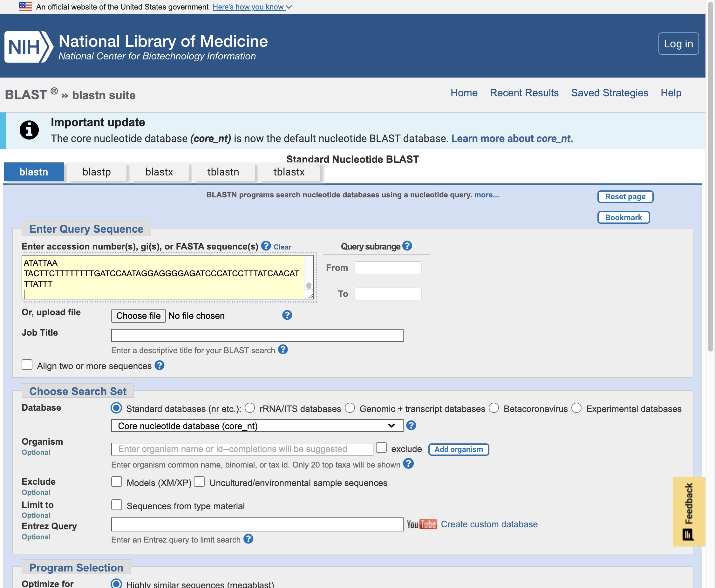Enable Sequences from type material
Image resolution: width=715 pixels, height=588 pixels.
[x=117, y=505]
